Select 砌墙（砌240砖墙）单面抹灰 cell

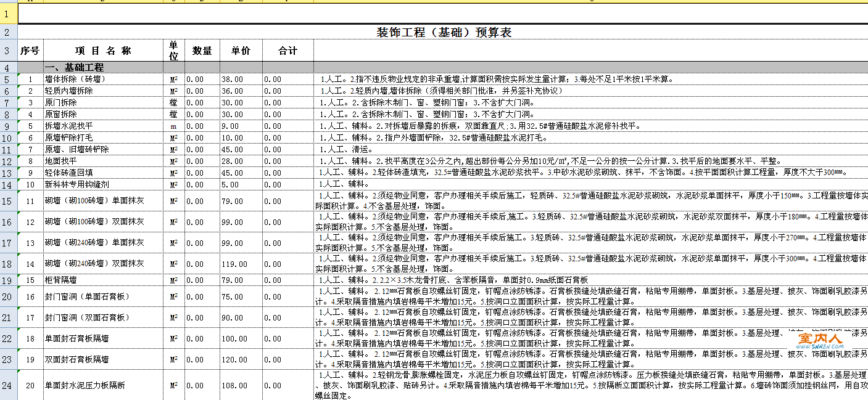[x=103, y=243]
